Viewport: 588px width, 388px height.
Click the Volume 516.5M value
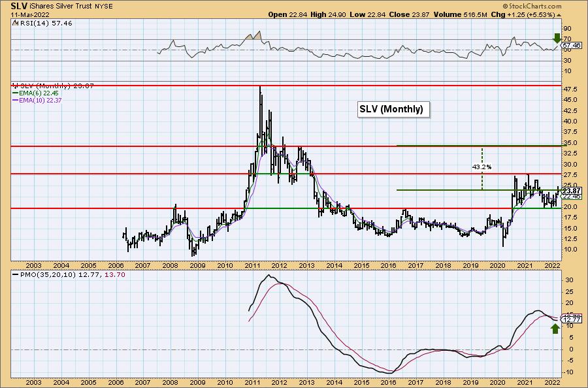461,14
